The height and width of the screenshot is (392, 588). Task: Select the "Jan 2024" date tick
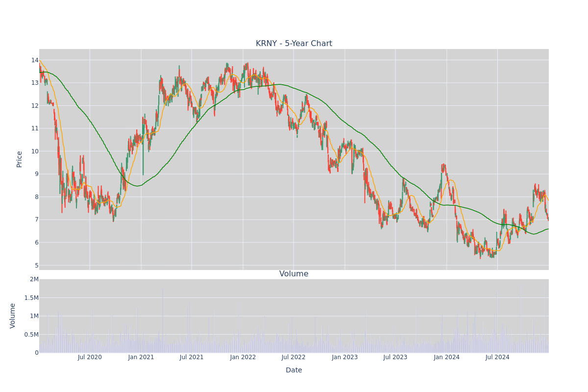(x=447, y=357)
